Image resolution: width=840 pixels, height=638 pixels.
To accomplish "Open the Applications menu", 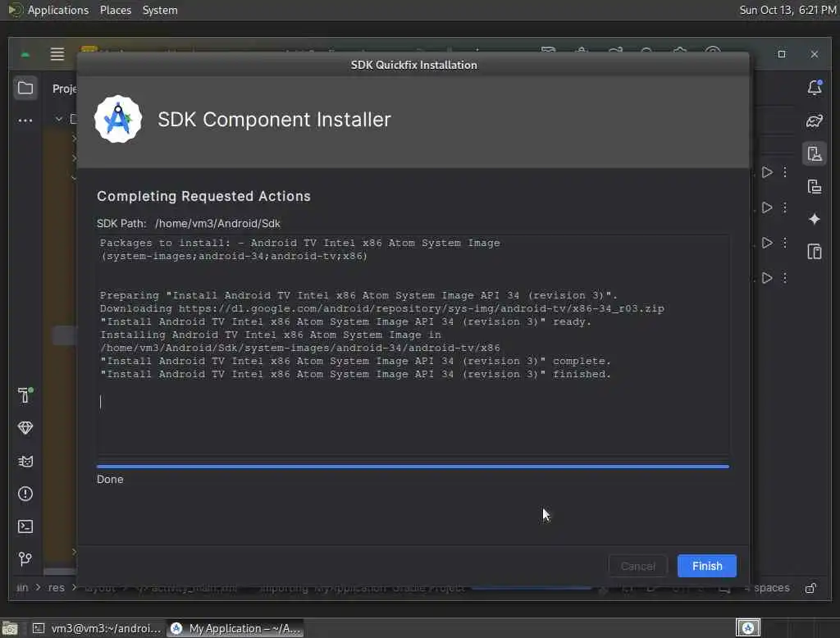I will click(x=58, y=10).
